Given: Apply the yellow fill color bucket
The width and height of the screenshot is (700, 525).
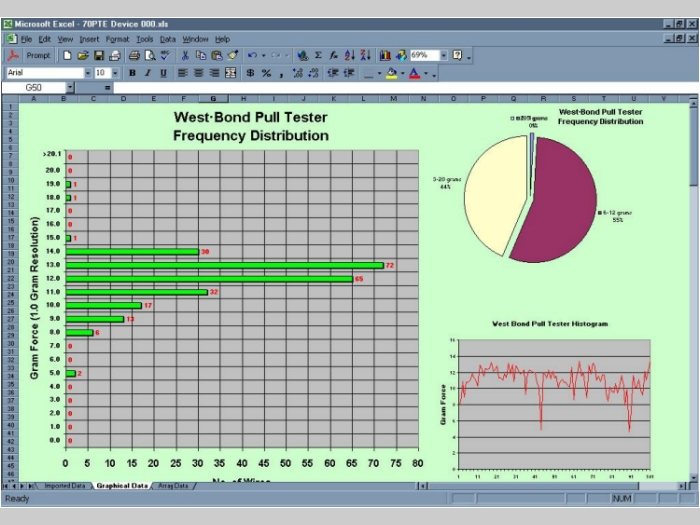Looking at the screenshot, I should (392, 73).
